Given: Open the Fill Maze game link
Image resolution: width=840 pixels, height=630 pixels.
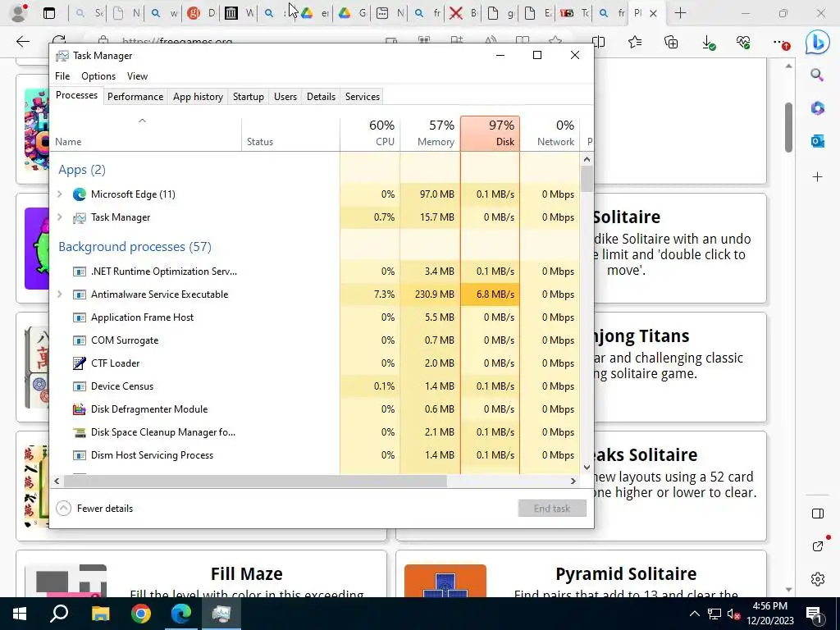Looking at the screenshot, I should coord(246,573).
